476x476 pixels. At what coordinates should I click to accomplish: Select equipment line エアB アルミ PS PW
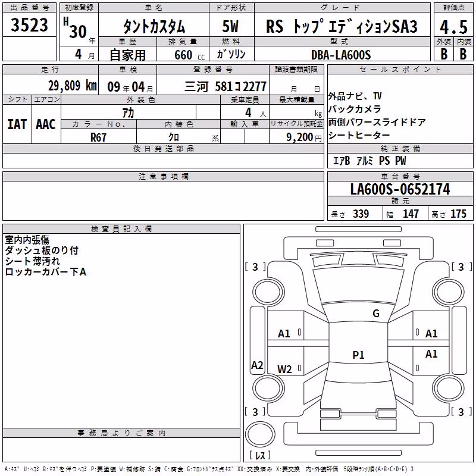[369, 161]
